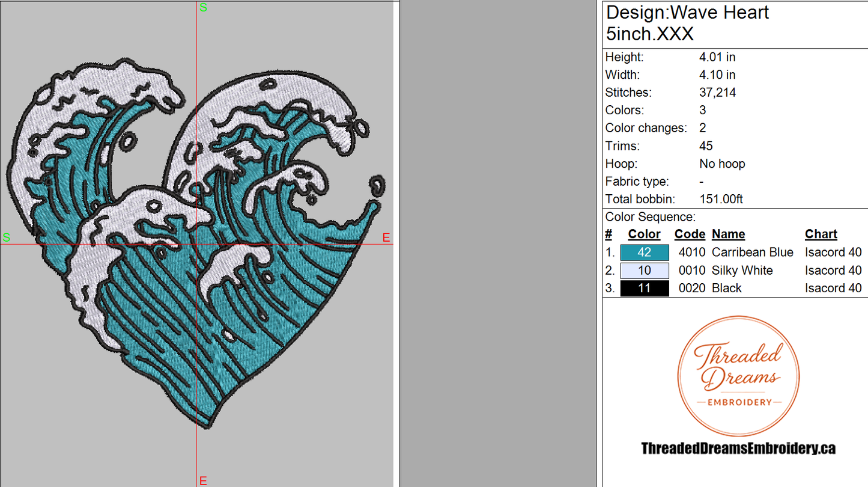Click the Color changes value '2'
Image resolution: width=868 pixels, height=487 pixels.
point(703,128)
